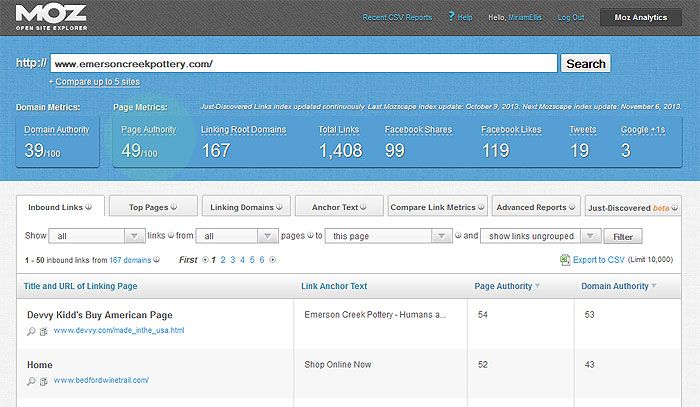Click magnifier icon under Devvy Kidd's page
This screenshot has height=407, width=700.
[x=31, y=331]
